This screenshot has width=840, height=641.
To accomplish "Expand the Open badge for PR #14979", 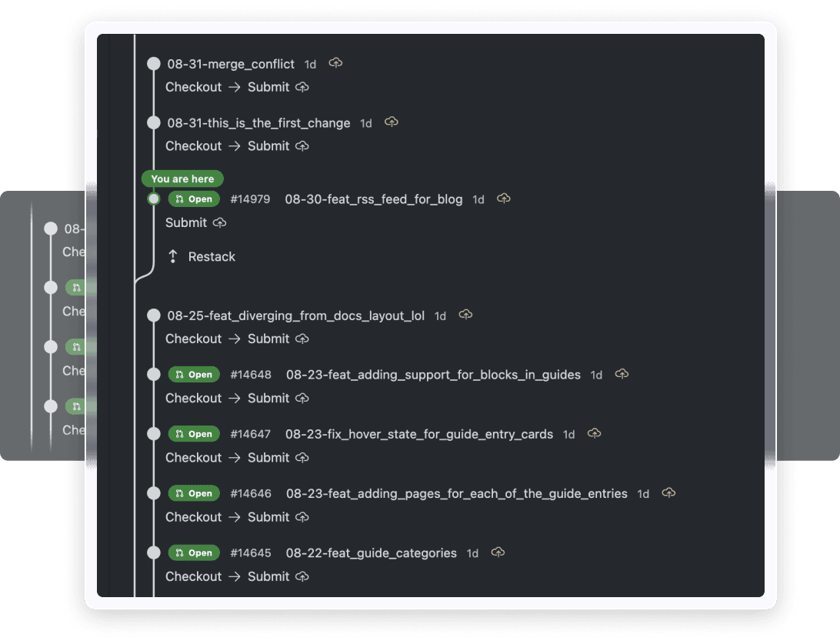I will [193, 199].
